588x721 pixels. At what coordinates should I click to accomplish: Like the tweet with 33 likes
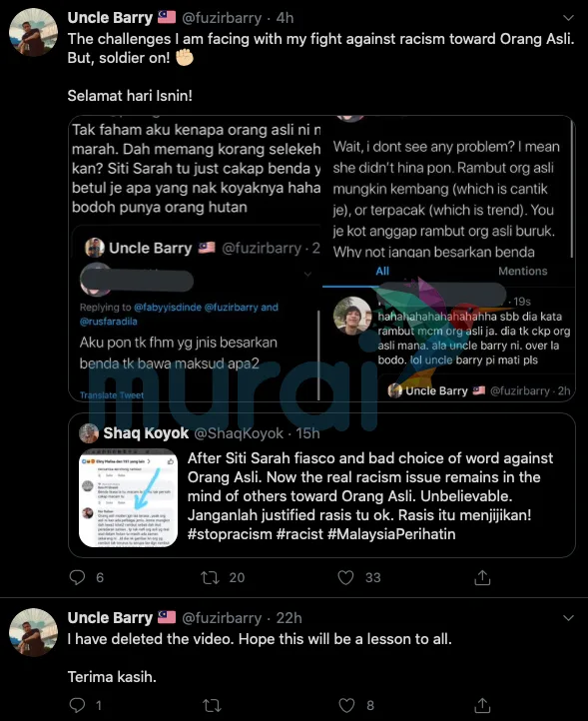pos(345,577)
